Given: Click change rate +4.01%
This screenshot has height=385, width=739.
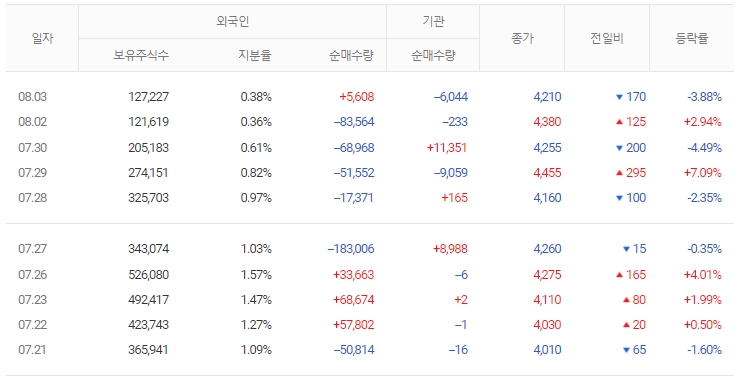Looking at the screenshot, I should coord(703,274).
